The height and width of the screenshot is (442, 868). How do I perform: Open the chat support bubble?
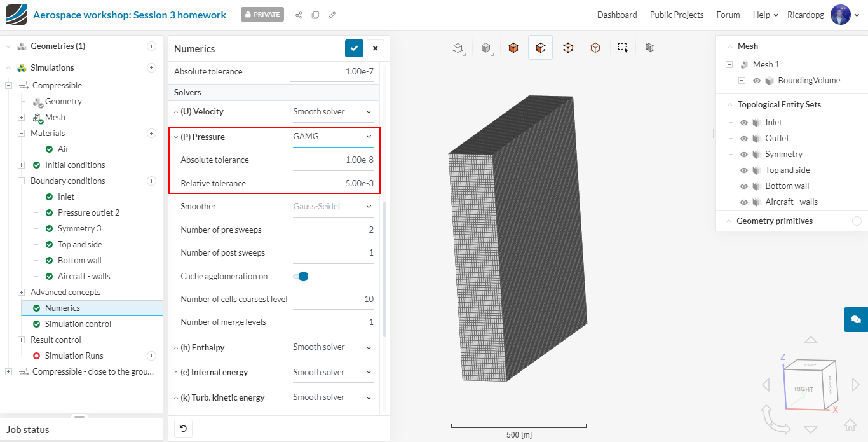coord(855,319)
